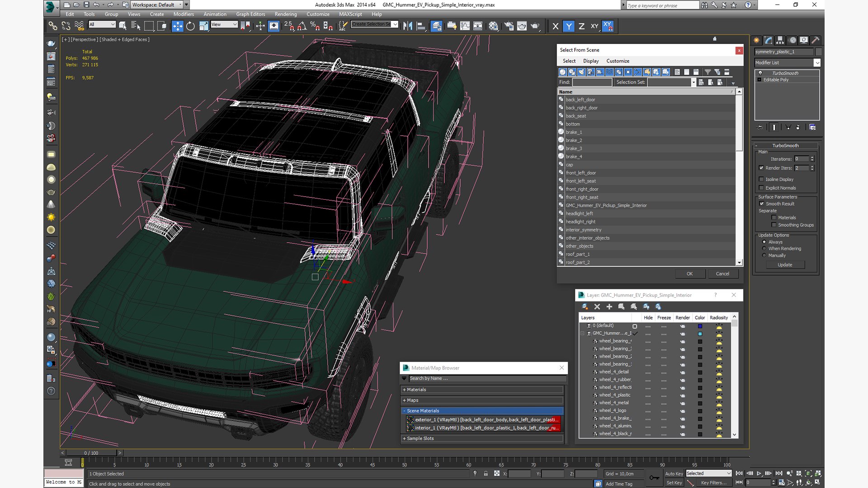Collapse the GMC_Hummer layer tree
Image resolution: width=868 pixels, height=488 pixels.
pyautogui.click(x=582, y=333)
